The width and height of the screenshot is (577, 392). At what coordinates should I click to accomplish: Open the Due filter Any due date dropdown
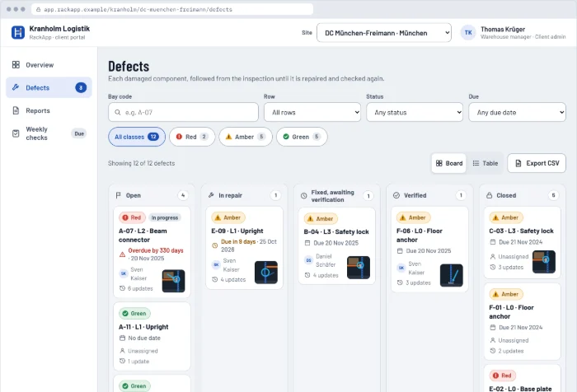click(x=517, y=112)
